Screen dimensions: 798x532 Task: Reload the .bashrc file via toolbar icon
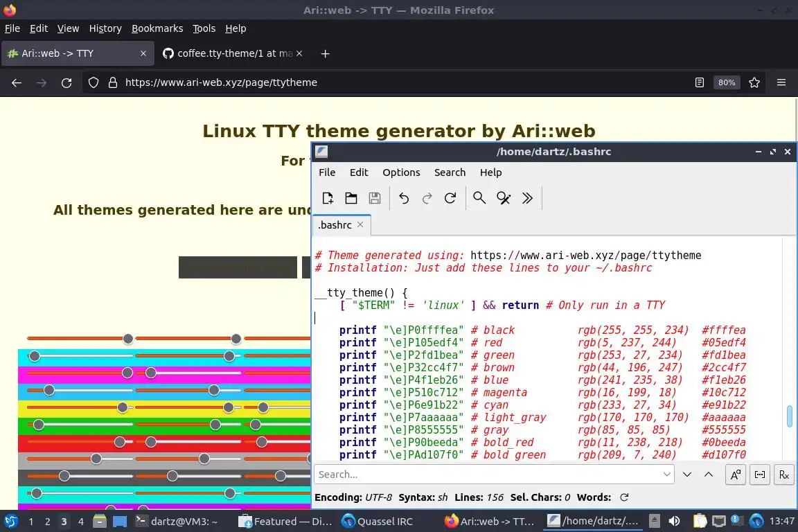[x=450, y=198]
